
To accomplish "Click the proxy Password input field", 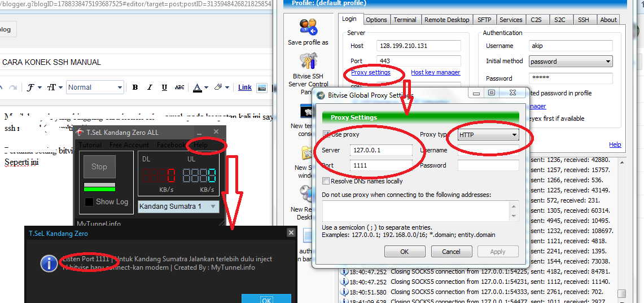I will [488, 165].
